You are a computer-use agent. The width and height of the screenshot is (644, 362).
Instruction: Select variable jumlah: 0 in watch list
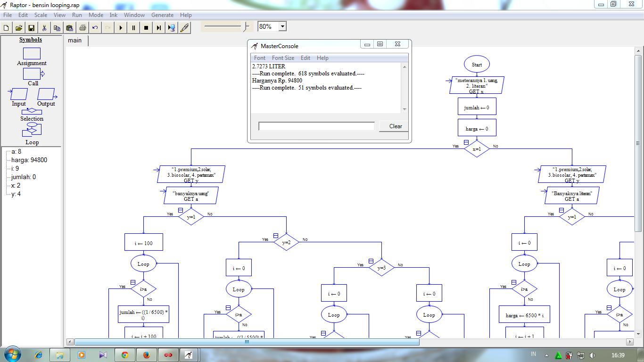tap(24, 177)
